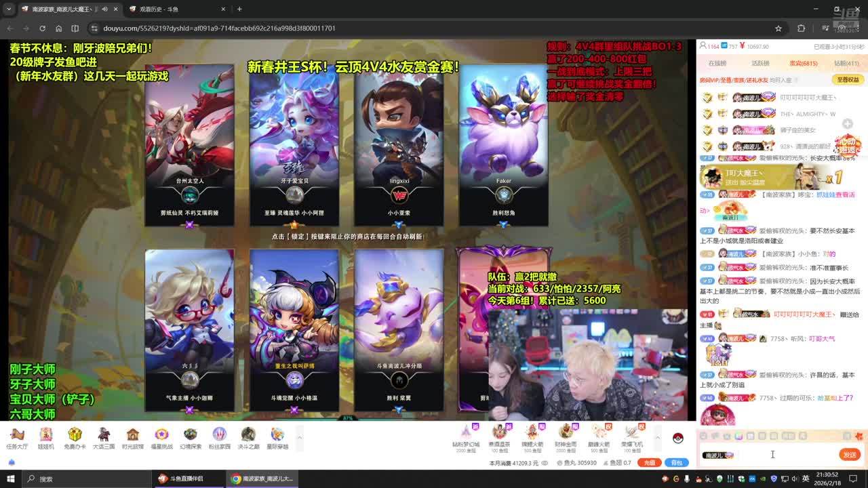Click the 斗鱼南波儿冲分圈 player card
868x488 pixels.
[x=399, y=330]
